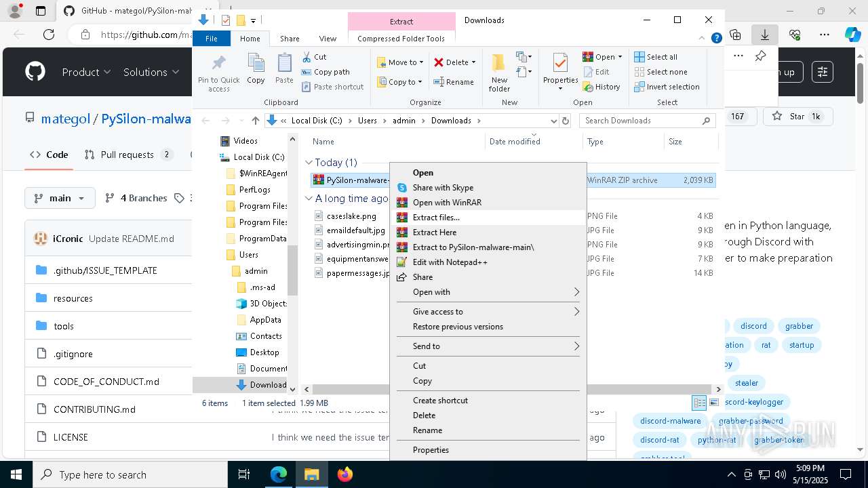Viewport: 868px width, 488px height.
Task: Open the discord-malware topic tag
Action: (x=670, y=421)
